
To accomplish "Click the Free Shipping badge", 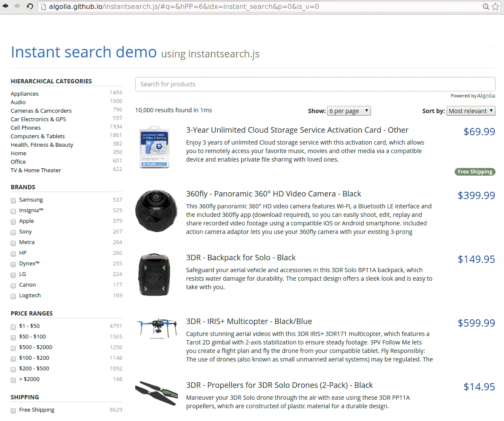I will (x=475, y=172).
